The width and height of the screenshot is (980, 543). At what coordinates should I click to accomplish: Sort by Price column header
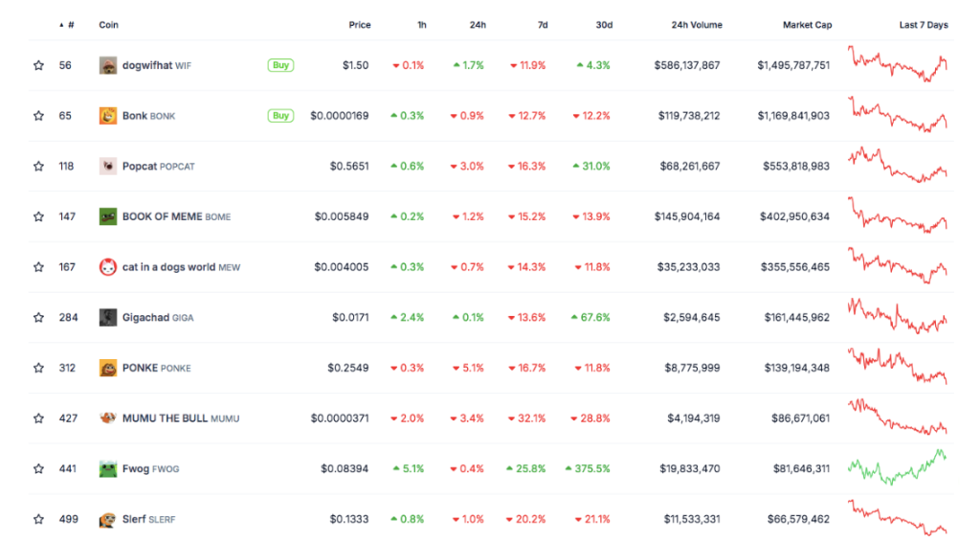click(359, 25)
